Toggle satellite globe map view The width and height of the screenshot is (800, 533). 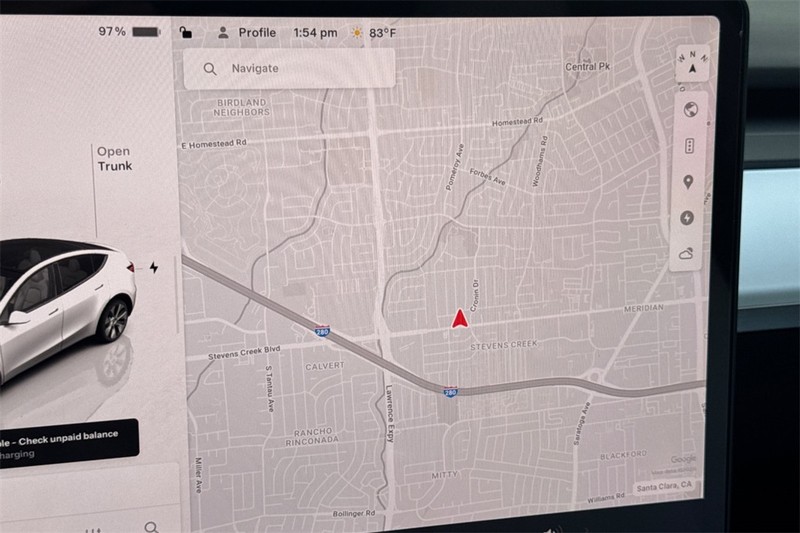[690, 109]
